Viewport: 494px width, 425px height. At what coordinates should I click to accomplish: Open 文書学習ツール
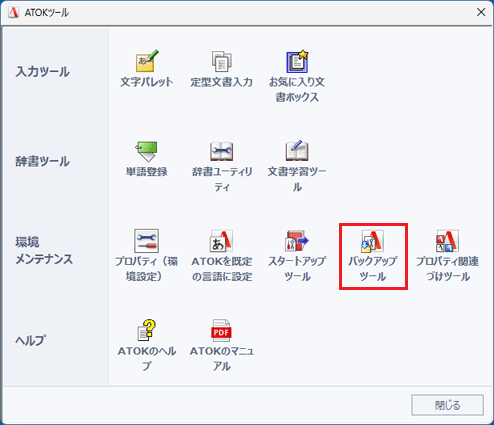pos(297,166)
